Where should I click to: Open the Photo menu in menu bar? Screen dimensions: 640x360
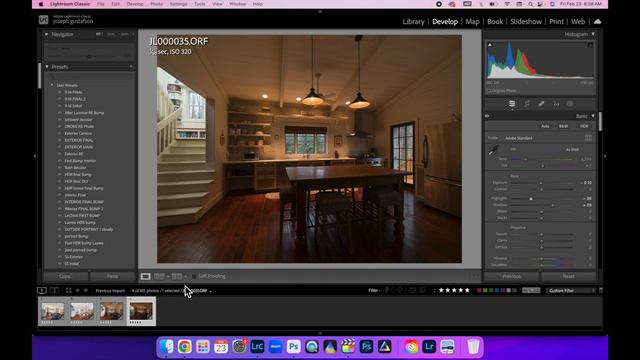pos(156,4)
